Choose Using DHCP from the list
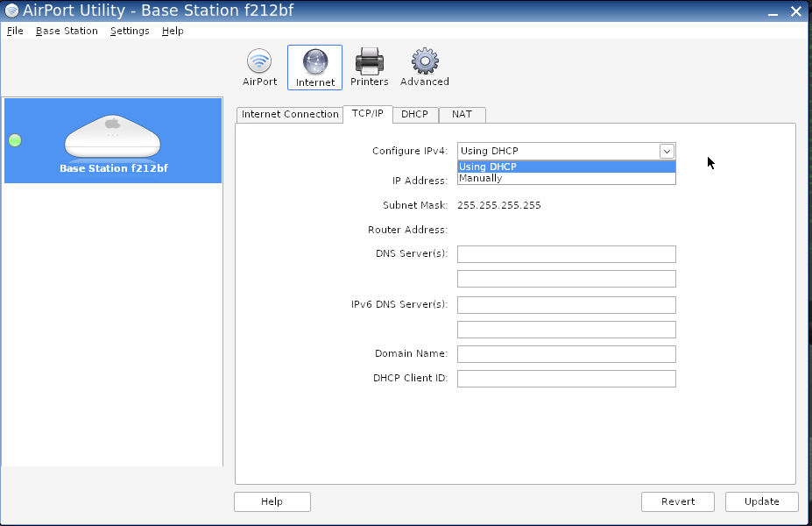The image size is (812, 526). (488, 167)
